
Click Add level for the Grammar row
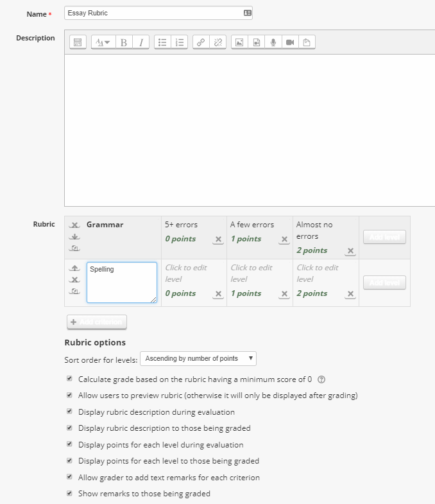pos(384,237)
